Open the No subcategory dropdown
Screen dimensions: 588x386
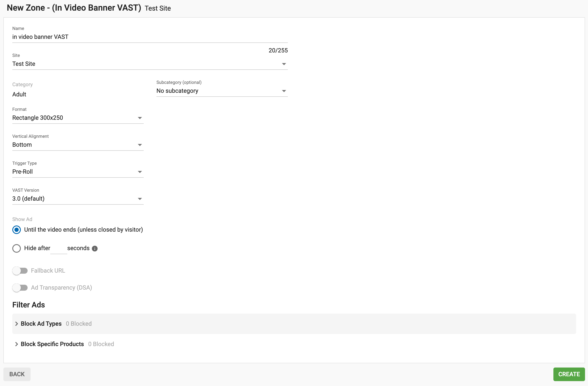click(217, 91)
